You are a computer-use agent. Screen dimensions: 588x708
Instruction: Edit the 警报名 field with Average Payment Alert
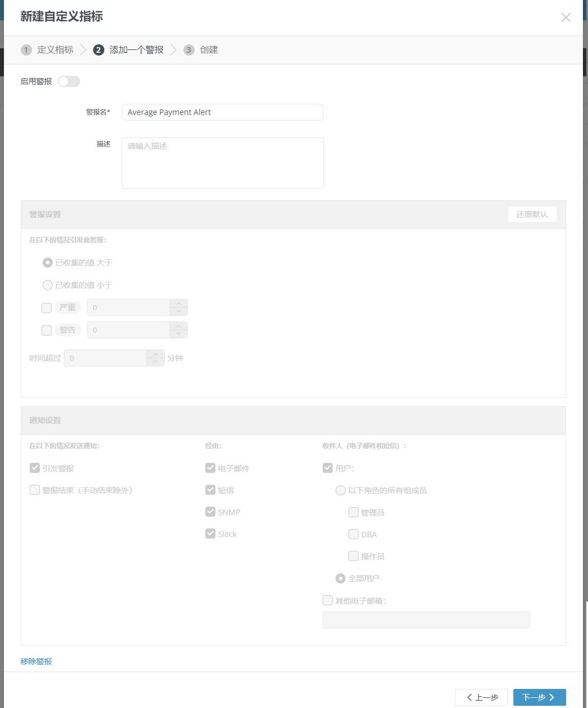click(222, 112)
